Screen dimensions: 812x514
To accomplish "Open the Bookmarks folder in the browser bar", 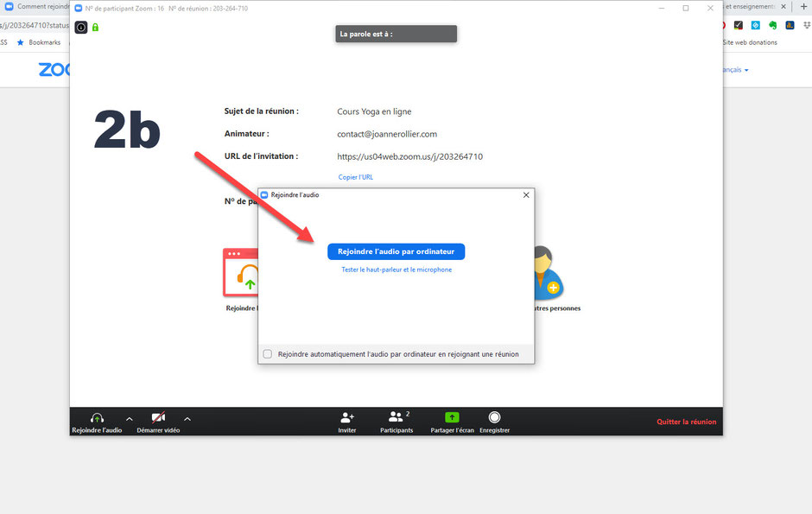I will (x=45, y=42).
